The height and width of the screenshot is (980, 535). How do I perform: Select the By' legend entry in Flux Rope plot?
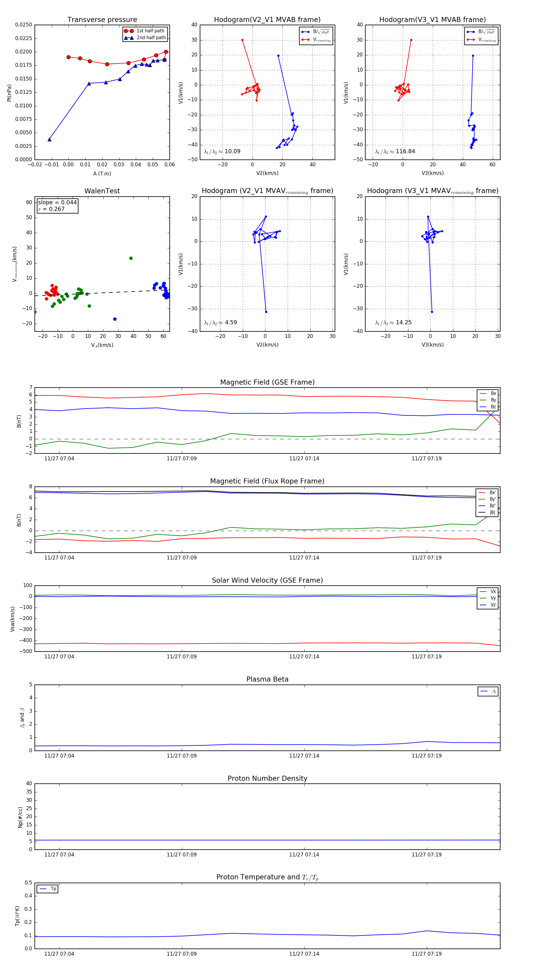[x=487, y=499]
